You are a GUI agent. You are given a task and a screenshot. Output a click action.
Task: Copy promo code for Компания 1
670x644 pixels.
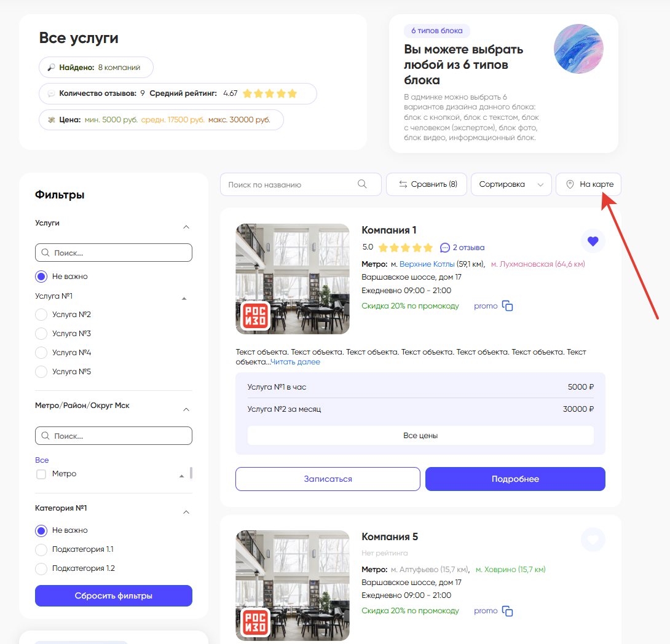[x=508, y=306]
